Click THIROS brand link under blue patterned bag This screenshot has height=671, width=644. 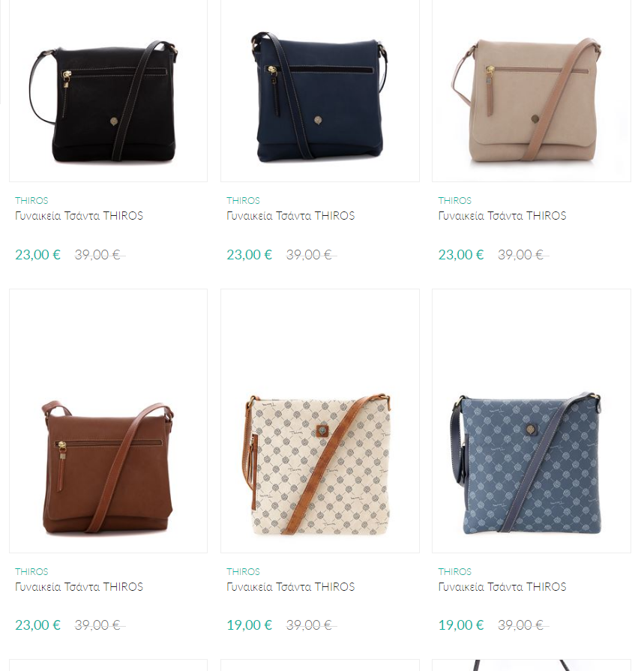[454, 572]
